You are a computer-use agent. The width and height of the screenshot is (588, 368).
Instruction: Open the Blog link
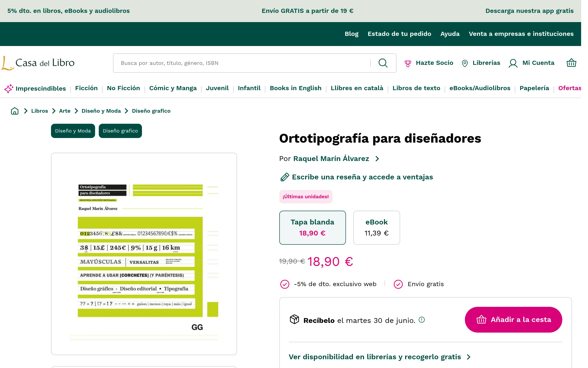click(x=351, y=34)
